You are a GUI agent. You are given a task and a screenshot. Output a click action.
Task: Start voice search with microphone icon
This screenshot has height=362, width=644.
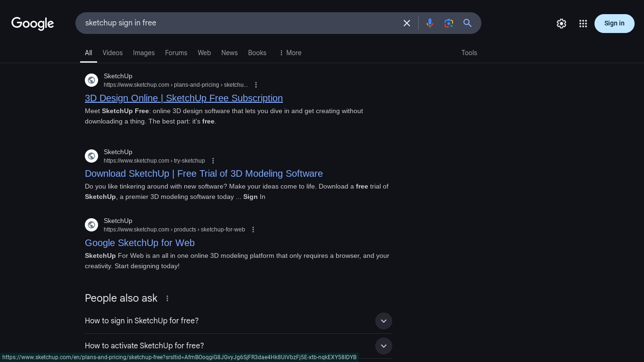pos(429,23)
